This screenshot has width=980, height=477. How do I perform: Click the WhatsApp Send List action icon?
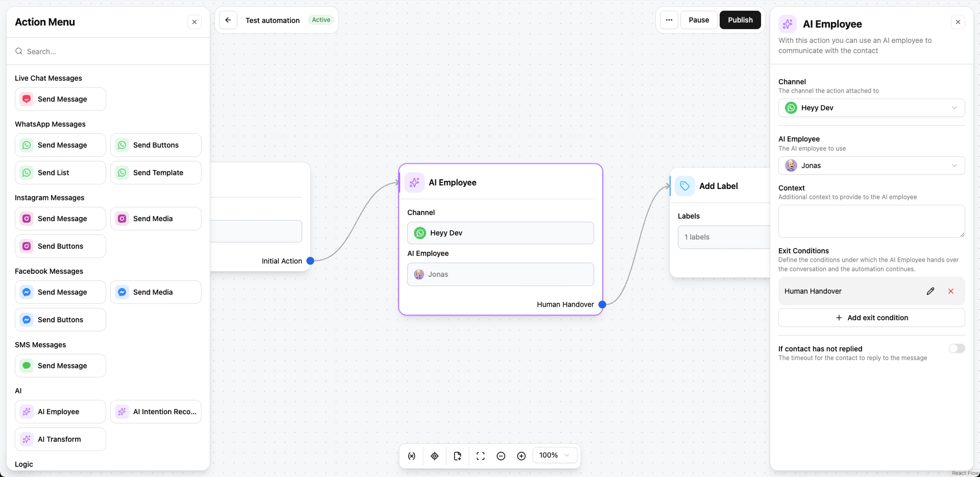(26, 172)
